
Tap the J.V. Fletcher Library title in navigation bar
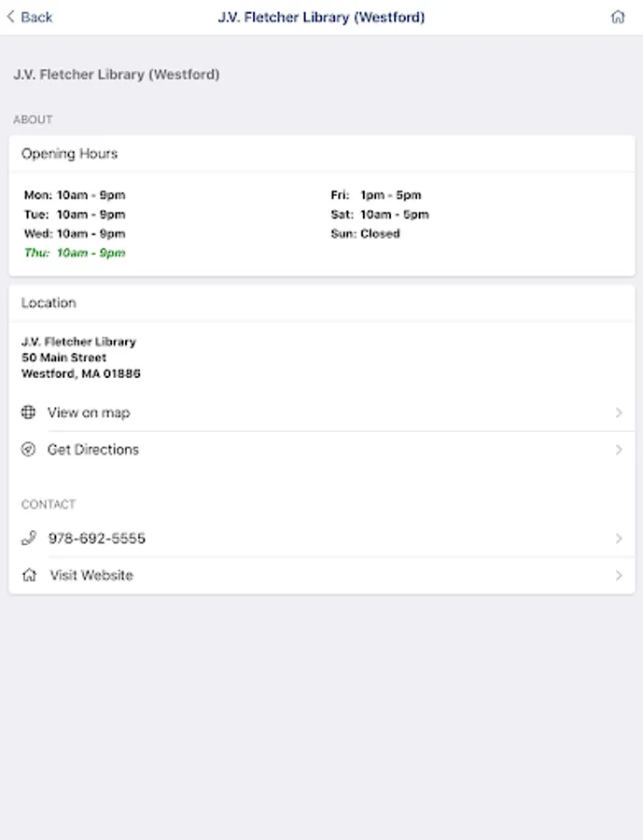(321, 17)
